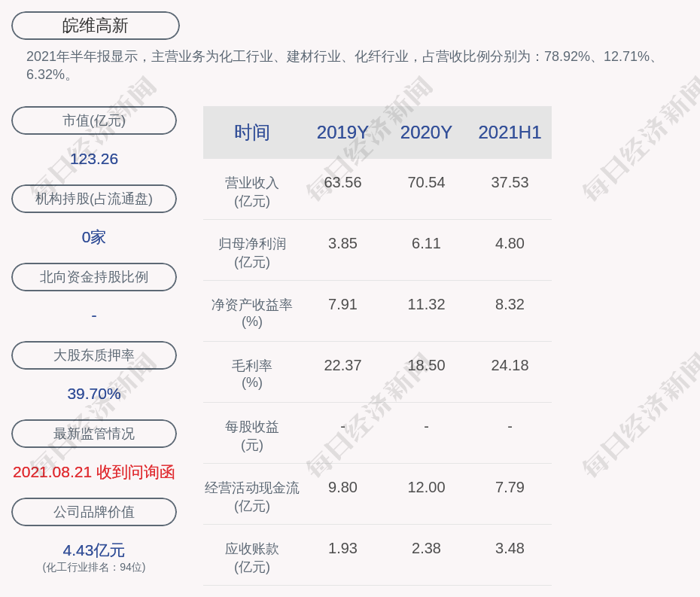The image size is (700, 597).
Task: Select the cash flow cell 12.00
Action: (x=426, y=487)
